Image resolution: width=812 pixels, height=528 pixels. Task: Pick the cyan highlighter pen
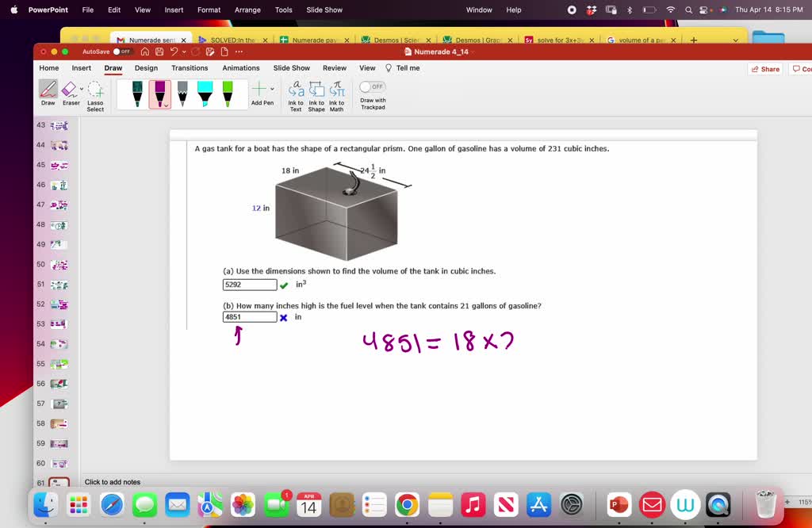(205, 93)
